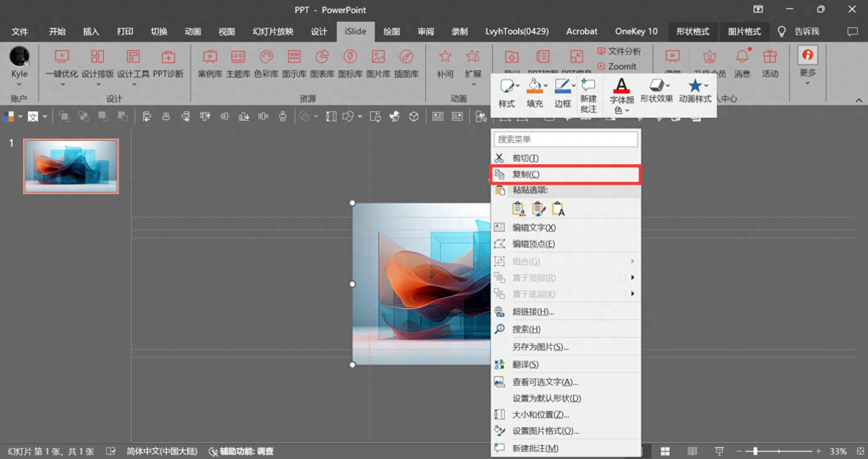Open the 案例库 case library
This screenshot has width=868, height=459.
tap(210, 63)
